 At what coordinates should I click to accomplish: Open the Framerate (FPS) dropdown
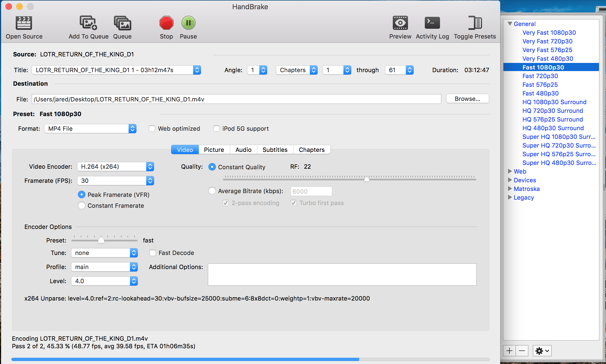[116, 181]
